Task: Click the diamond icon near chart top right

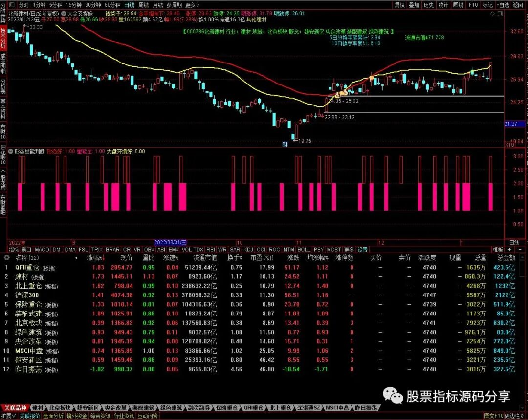Action: (x=493, y=14)
